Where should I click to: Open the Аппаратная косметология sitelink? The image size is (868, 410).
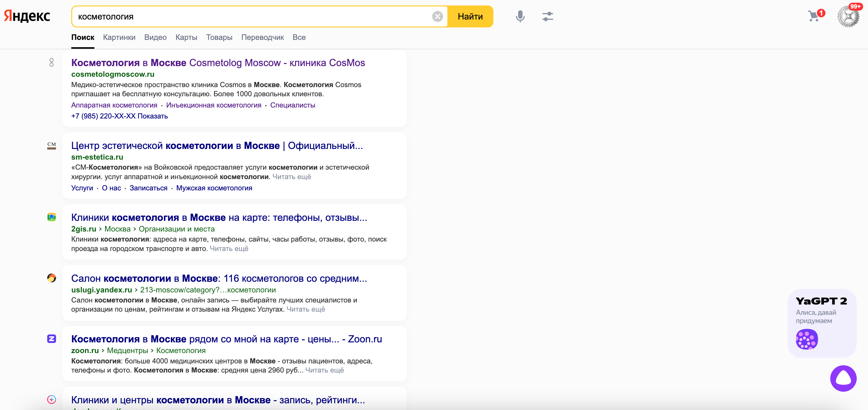[114, 105]
